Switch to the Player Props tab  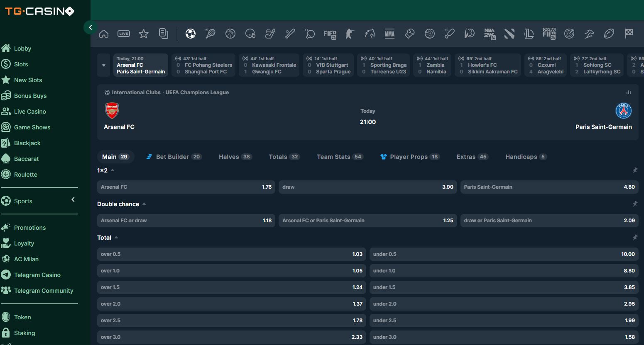[410, 157]
